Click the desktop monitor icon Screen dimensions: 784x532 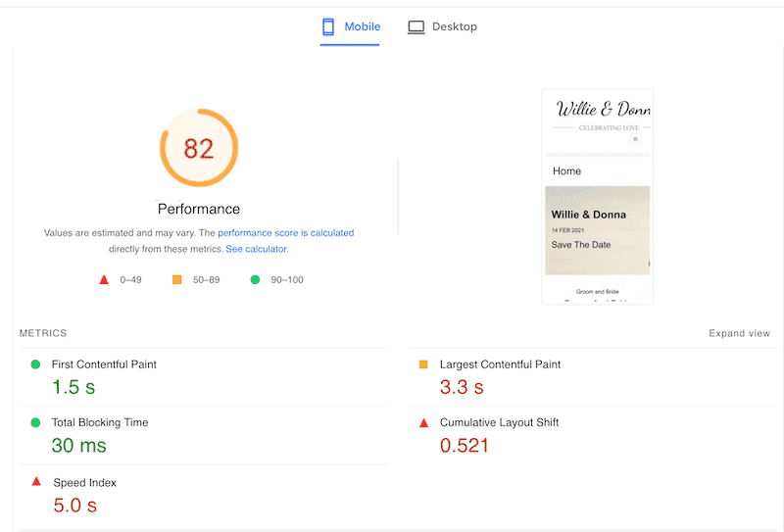pyautogui.click(x=416, y=27)
